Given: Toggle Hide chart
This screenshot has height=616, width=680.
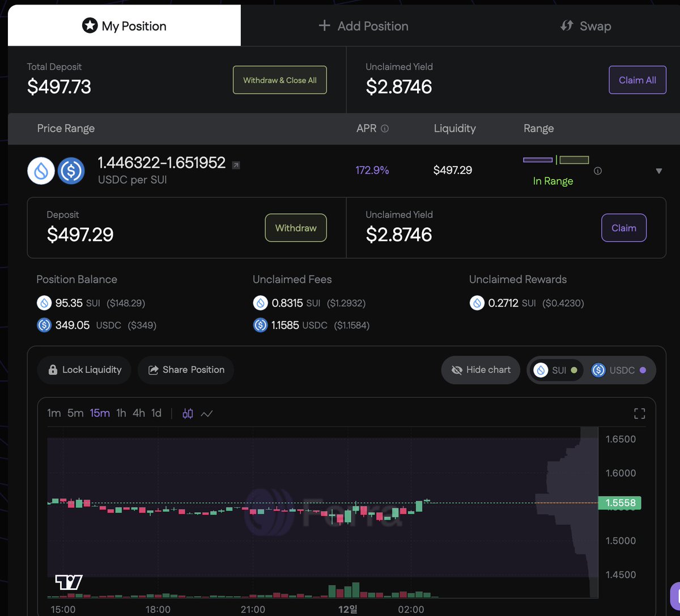Looking at the screenshot, I should pyautogui.click(x=481, y=370).
